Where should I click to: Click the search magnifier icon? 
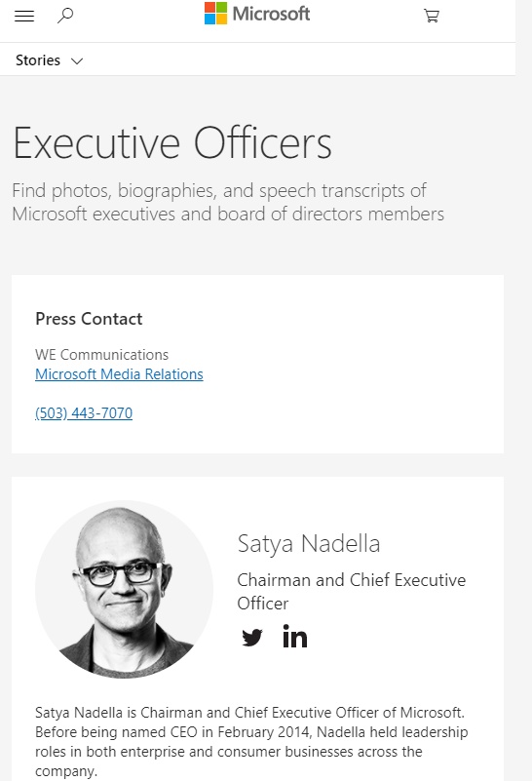point(65,16)
